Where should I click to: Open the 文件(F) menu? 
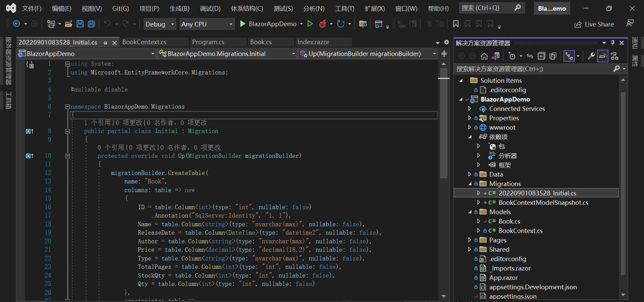pyautogui.click(x=32, y=8)
